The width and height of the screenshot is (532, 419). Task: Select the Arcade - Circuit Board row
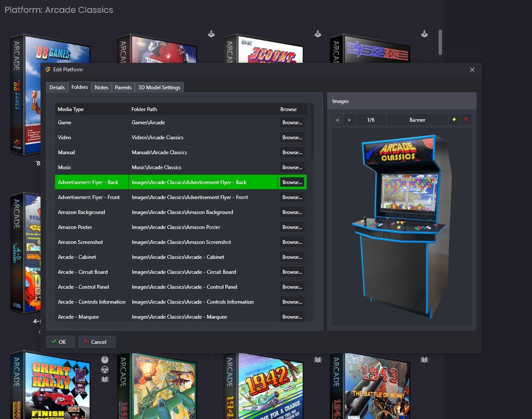pos(181,272)
